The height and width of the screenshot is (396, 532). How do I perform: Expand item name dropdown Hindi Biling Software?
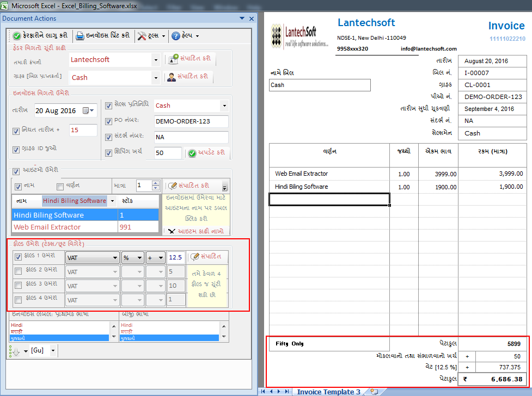(x=112, y=201)
